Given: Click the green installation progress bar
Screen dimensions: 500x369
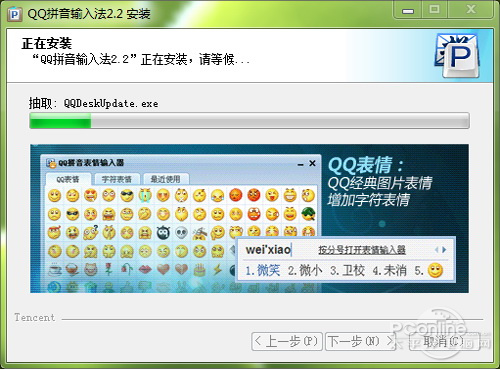Looking at the screenshot, I should click(249, 121).
